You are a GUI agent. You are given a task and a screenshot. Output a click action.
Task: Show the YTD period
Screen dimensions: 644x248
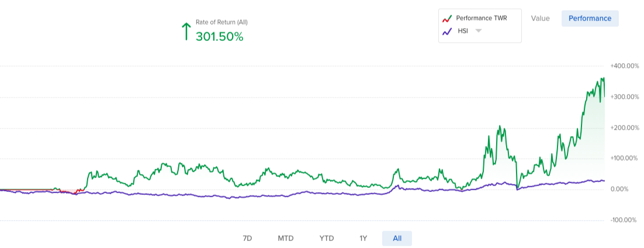pyautogui.click(x=327, y=238)
